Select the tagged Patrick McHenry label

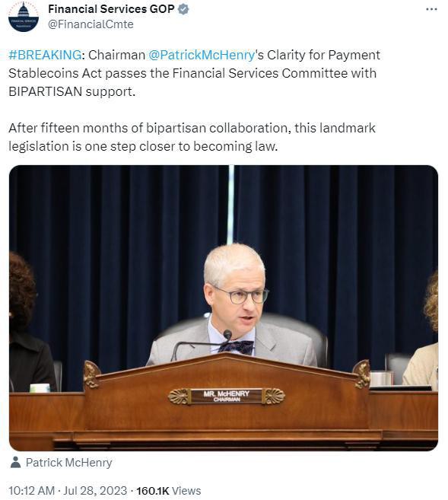coord(68,463)
